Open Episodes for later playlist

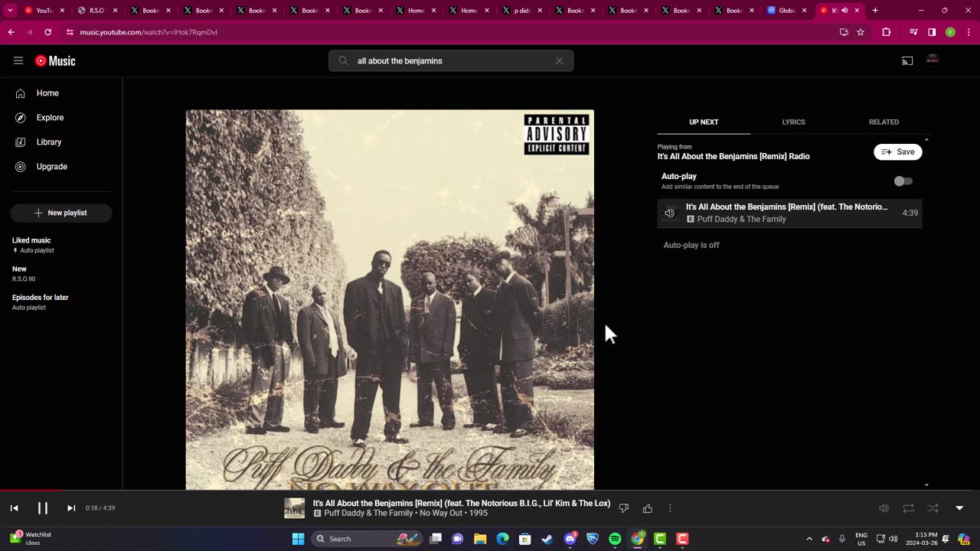(41, 302)
